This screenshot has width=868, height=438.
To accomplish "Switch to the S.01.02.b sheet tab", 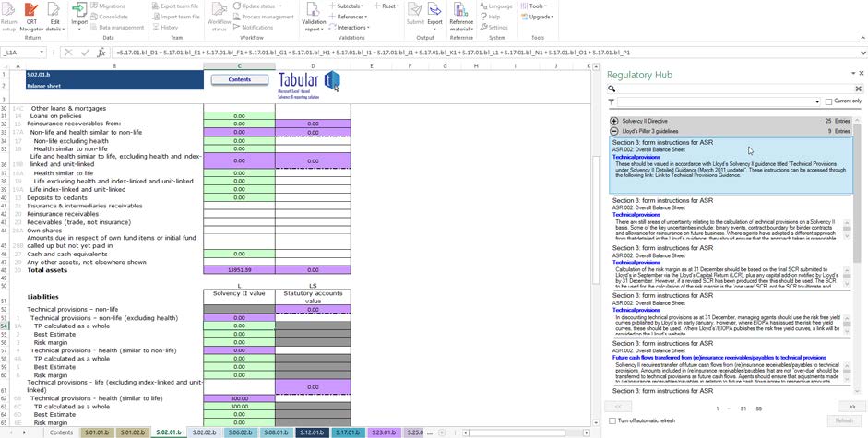I will coord(132,432).
